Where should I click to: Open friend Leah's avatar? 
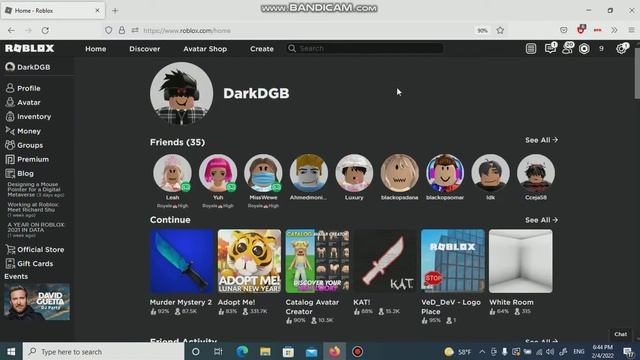click(172, 173)
